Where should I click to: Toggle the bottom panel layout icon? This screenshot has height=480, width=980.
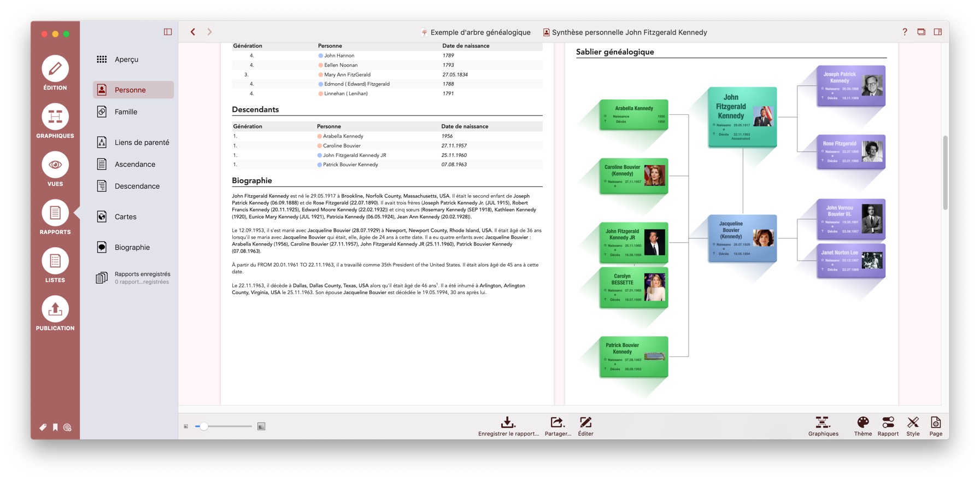(x=922, y=32)
